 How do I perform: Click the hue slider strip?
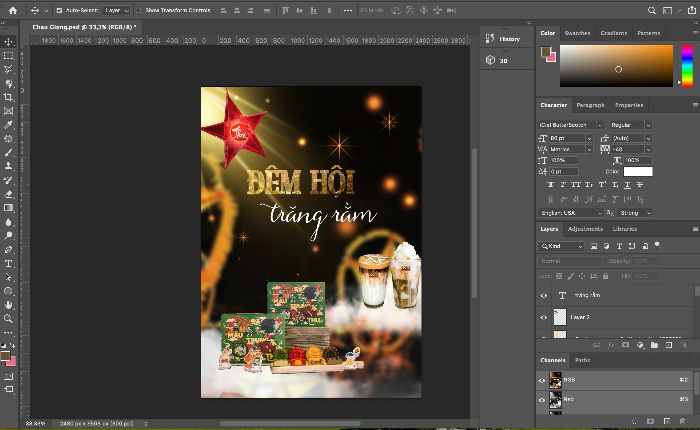pyautogui.click(x=687, y=66)
